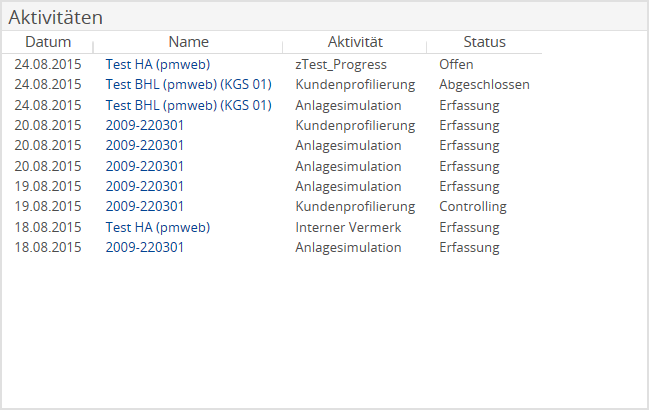Click the Name column header

coord(188,42)
